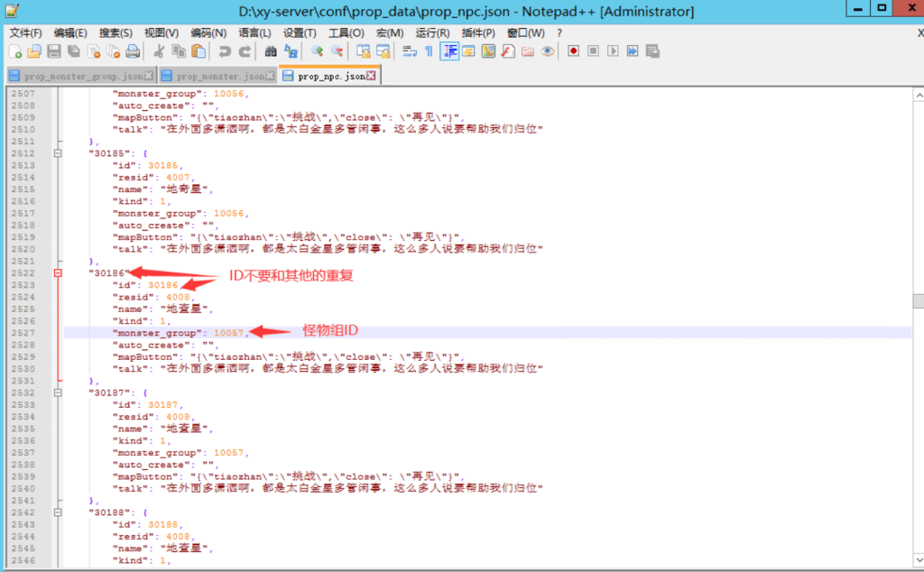The image size is (924, 572).
Task: Click the Cut scissors icon
Action: click(x=159, y=51)
